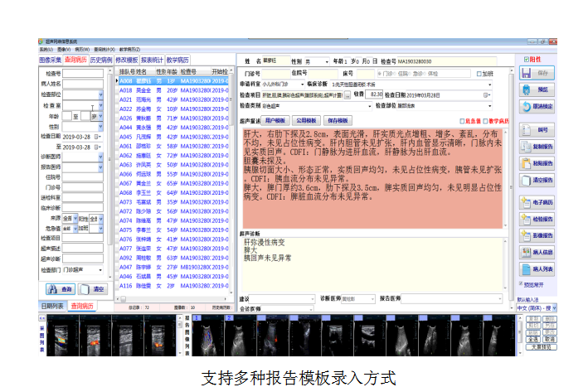Click the 取消锁定 unlock icon
588x387 pixels.
(x=536, y=107)
